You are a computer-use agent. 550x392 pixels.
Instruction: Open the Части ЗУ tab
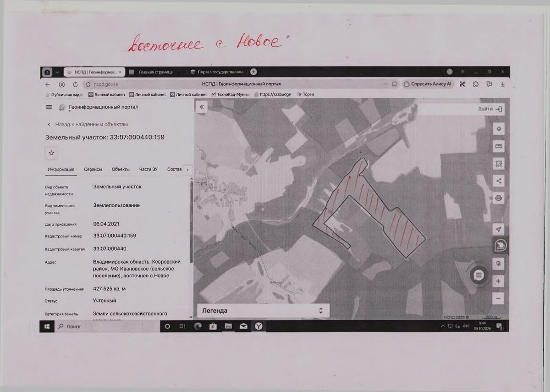click(148, 169)
